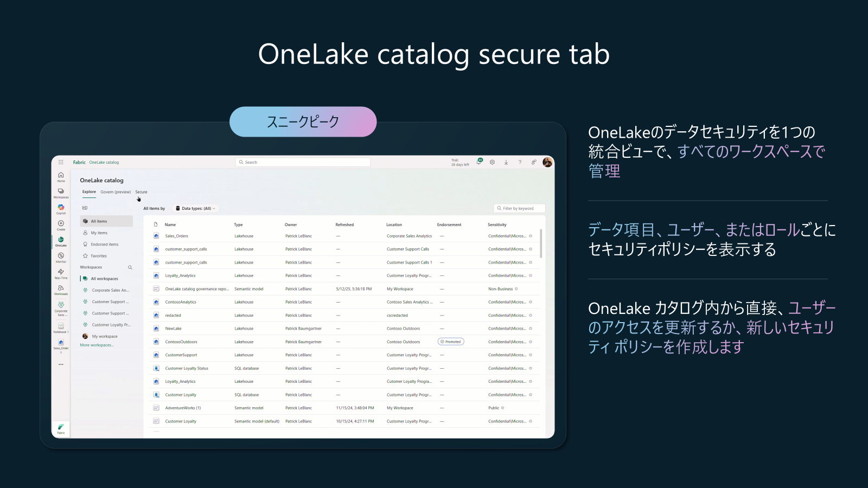
Task: Open the redacted lakehouse item
Action: tap(173, 316)
